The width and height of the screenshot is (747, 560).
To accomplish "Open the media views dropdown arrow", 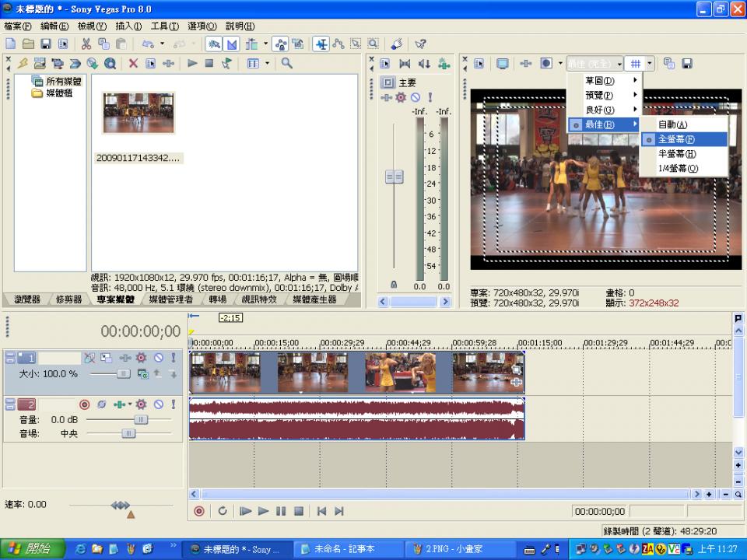I will 267,64.
